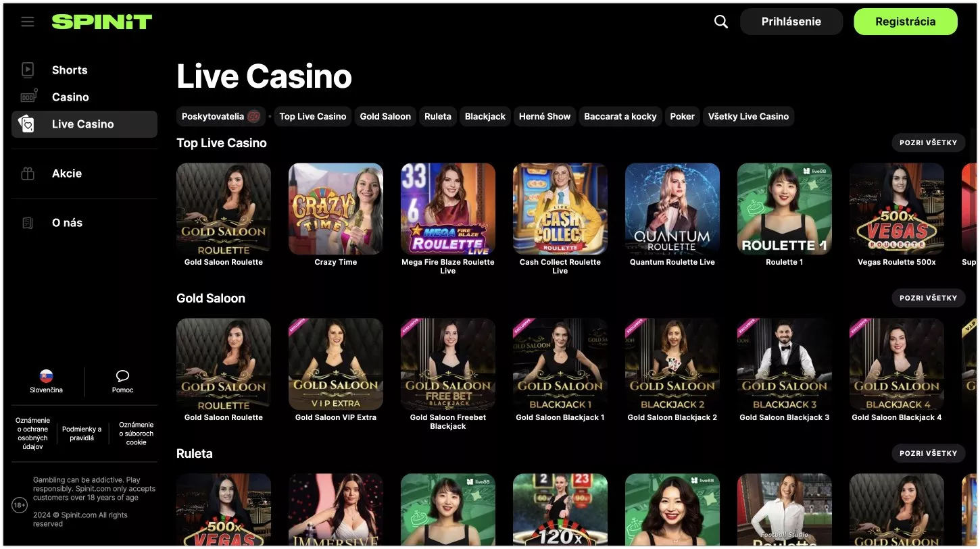Screen dimensions: 980x549
Task: Click the Live Casino cards icon
Action: [27, 124]
